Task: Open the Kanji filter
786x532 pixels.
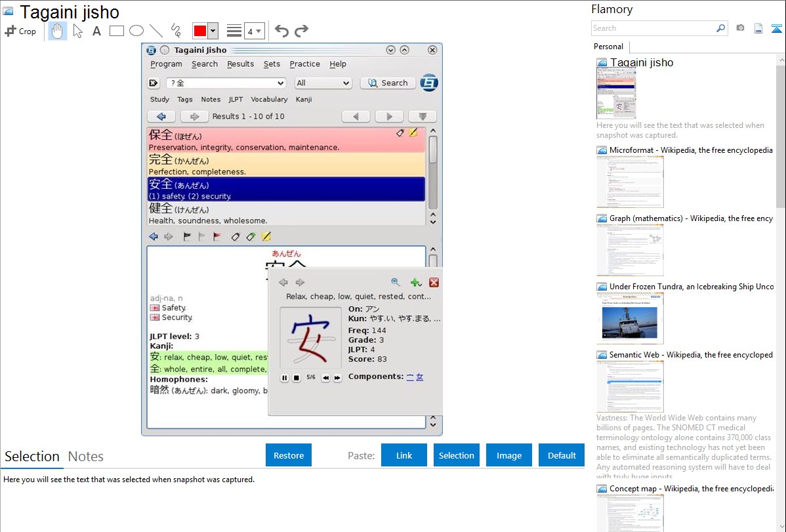Action: click(304, 99)
